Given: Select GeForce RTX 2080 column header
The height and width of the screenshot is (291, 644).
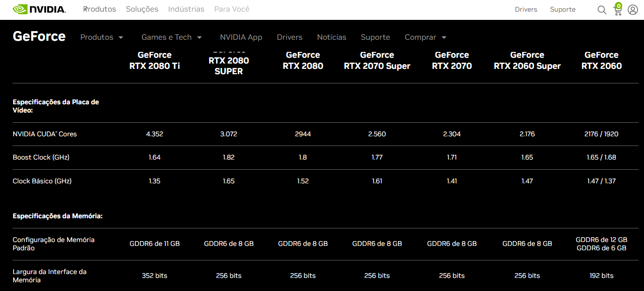Looking at the screenshot, I should pos(303,61).
